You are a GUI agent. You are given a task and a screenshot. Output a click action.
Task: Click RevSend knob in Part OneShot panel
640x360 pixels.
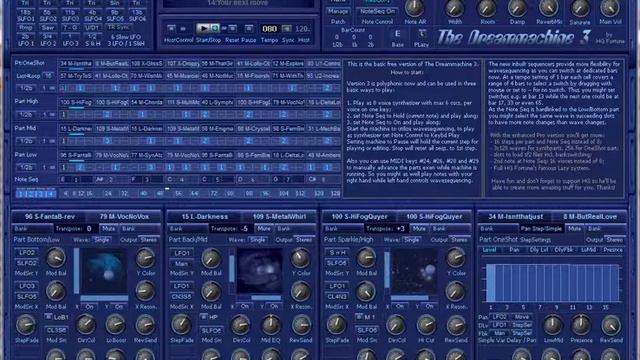pyautogui.click(x=611, y=325)
